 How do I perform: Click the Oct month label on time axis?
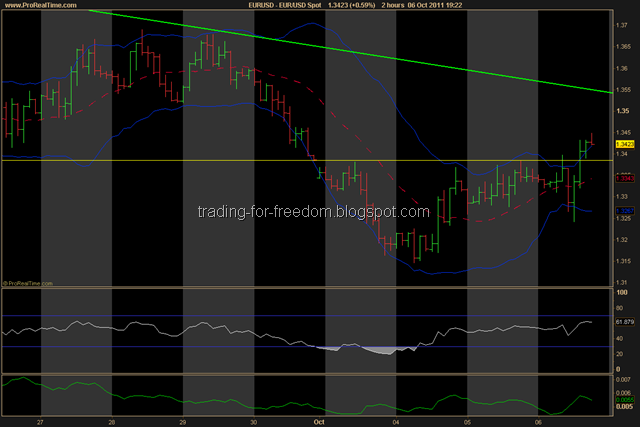tap(319, 422)
